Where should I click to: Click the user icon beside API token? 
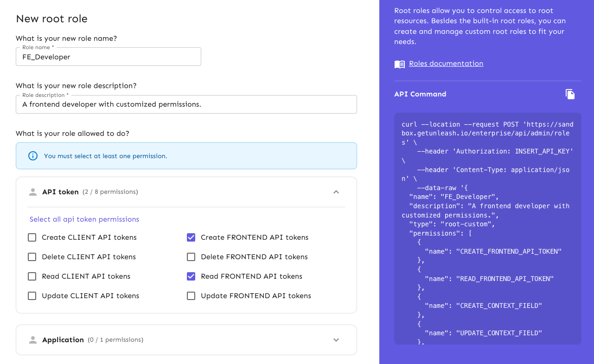point(32,192)
